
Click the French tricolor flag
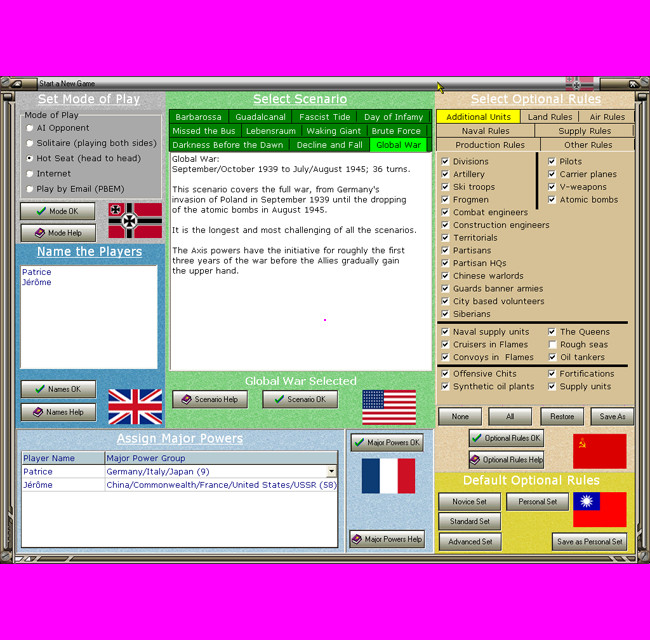point(388,476)
